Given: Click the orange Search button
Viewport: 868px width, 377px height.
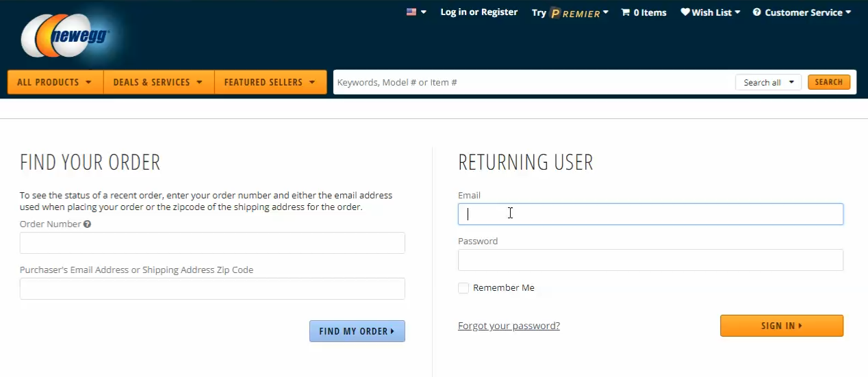Looking at the screenshot, I should coord(829,82).
